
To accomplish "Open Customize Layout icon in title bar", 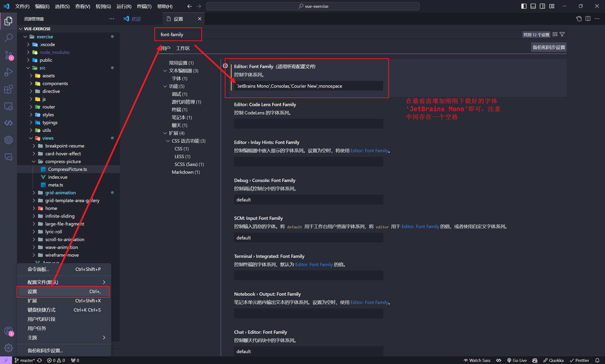I will pos(552,6).
